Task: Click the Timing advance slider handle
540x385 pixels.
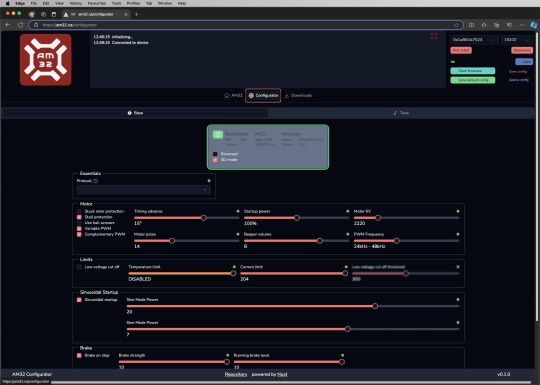Action: click(x=204, y=218)
